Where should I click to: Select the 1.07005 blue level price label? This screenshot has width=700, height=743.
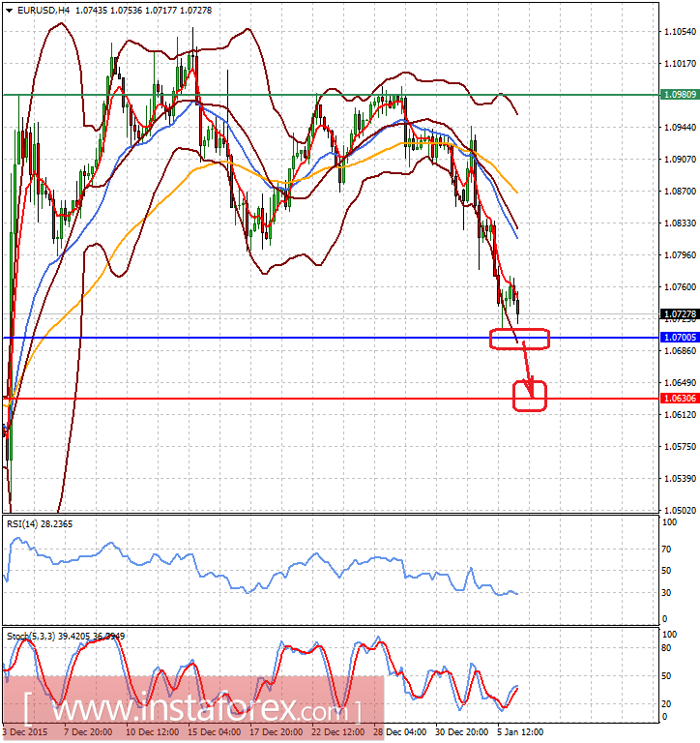point(680,337)
